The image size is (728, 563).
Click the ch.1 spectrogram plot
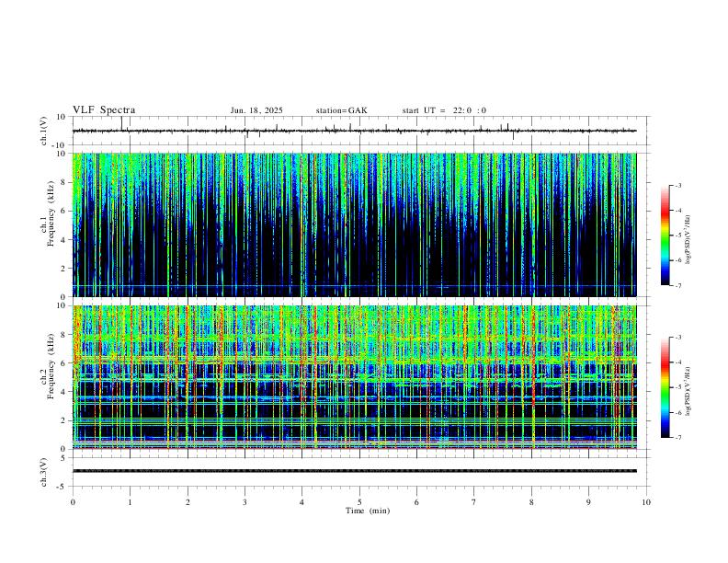pos(354,224)
